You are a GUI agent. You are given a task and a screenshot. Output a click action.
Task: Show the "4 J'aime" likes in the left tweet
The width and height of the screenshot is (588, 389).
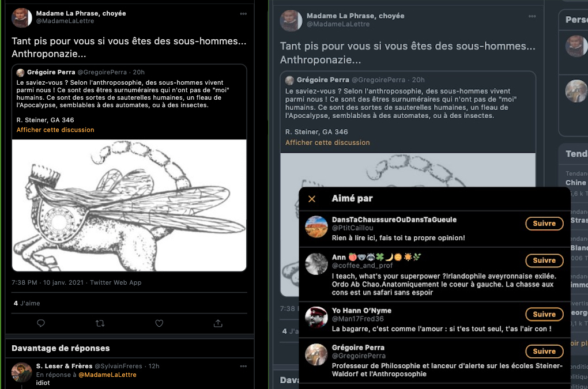point(27,303)
